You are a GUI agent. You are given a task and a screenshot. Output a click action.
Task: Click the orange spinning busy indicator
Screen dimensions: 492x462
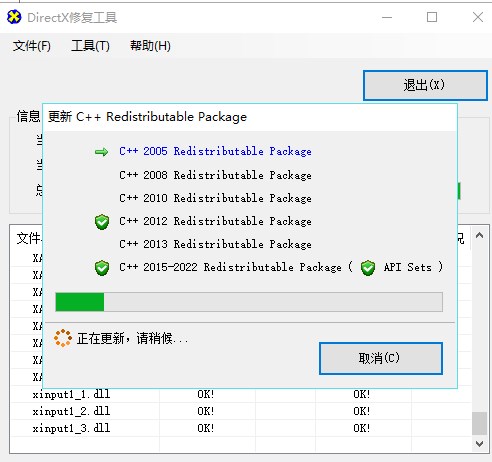63,338
